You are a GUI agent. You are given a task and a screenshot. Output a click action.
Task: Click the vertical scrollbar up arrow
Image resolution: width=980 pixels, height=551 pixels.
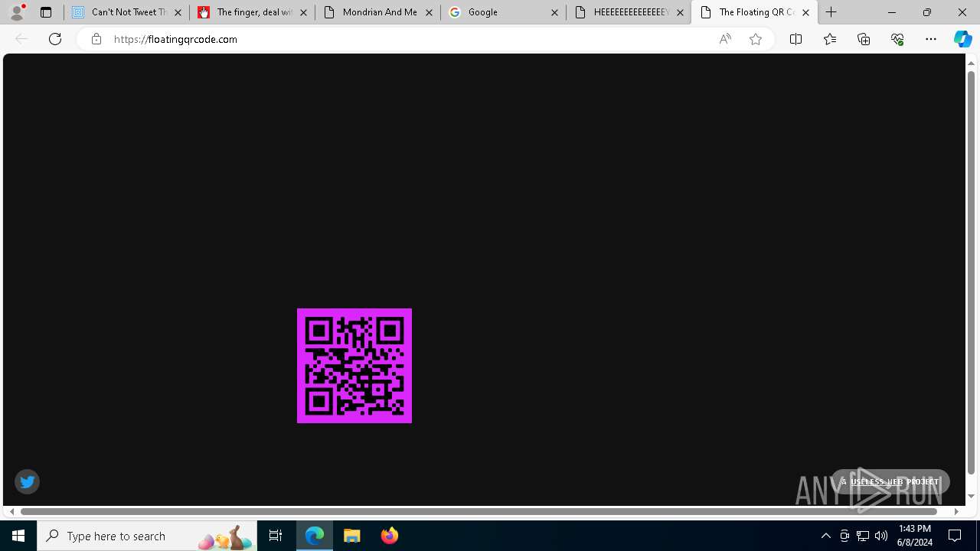pos(972,63)
